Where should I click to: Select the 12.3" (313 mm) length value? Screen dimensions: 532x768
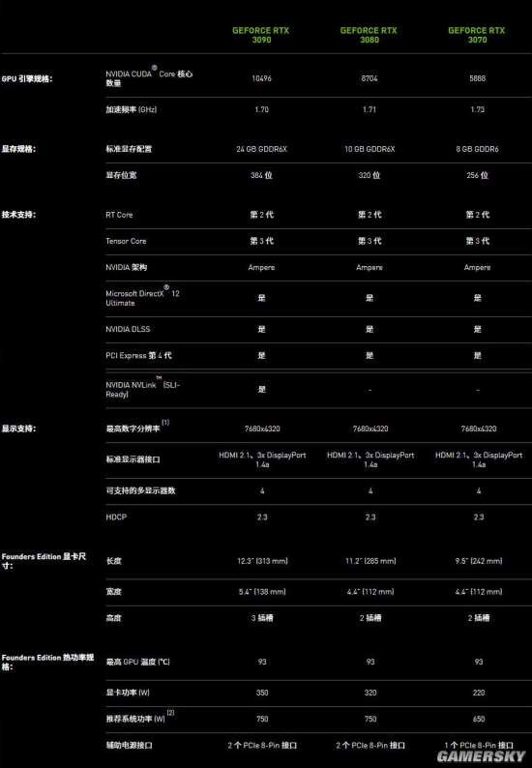(262, 561)
